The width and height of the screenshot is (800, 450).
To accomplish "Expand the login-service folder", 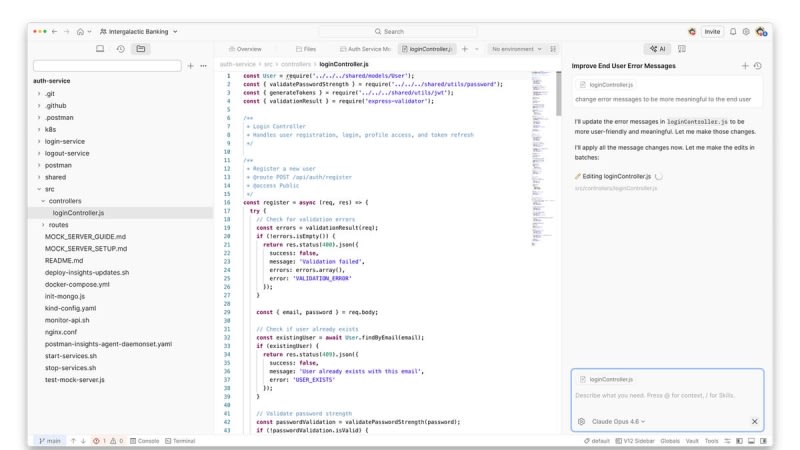I will tap(66, 142).
